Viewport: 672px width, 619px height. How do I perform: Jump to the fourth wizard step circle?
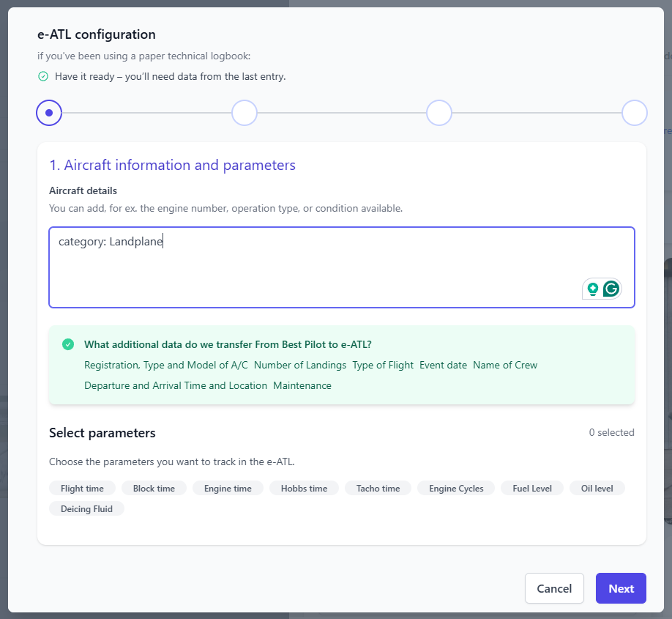point(634,113)
